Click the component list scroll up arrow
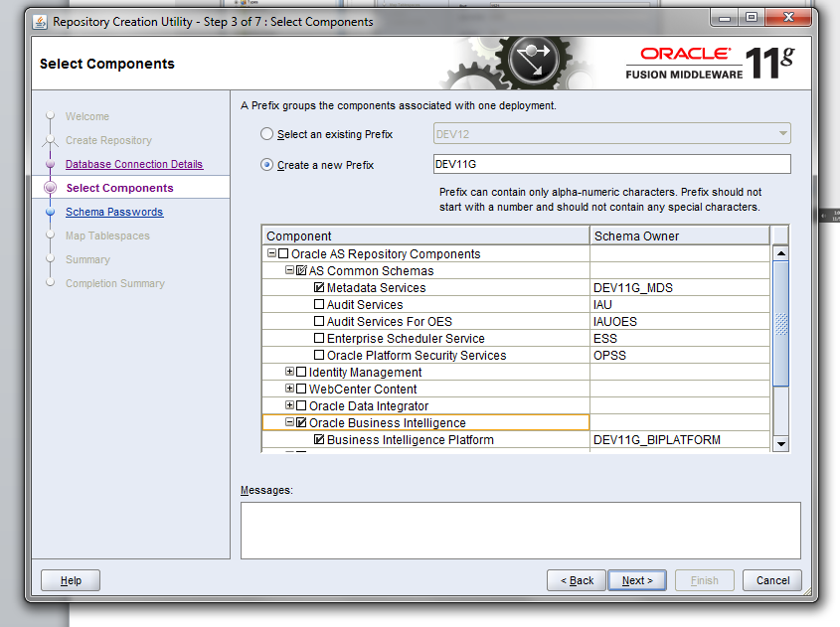The width and height of the screenshot is (840, 627). point(781,253)
